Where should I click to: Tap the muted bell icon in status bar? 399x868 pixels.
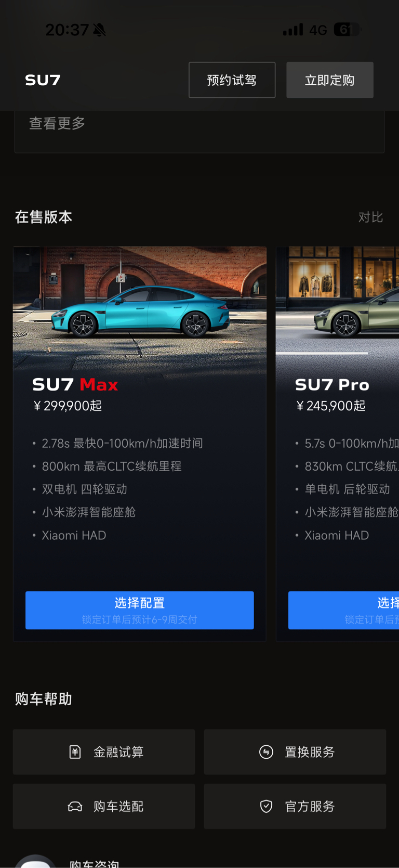[99, 30]
